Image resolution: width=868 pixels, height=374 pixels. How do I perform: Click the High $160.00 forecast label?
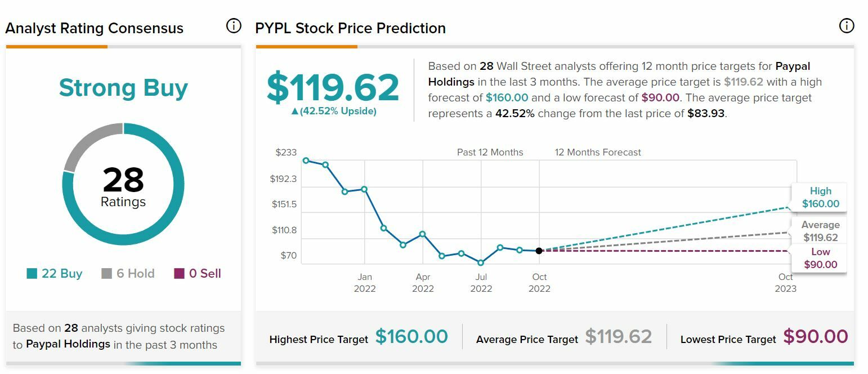click(820, 198)
